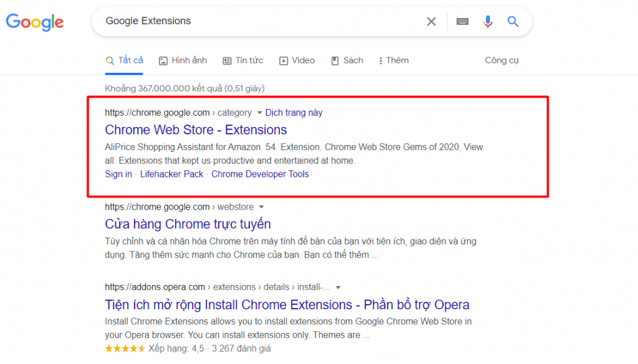Click the Tin tức newspaper icon
638x364 pixels.
coord(227,61)
